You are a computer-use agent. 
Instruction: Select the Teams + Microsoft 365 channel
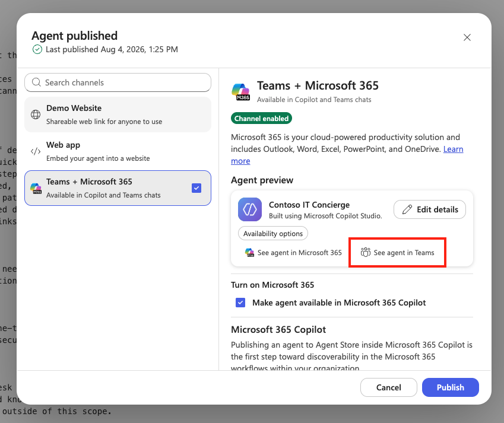118,188
